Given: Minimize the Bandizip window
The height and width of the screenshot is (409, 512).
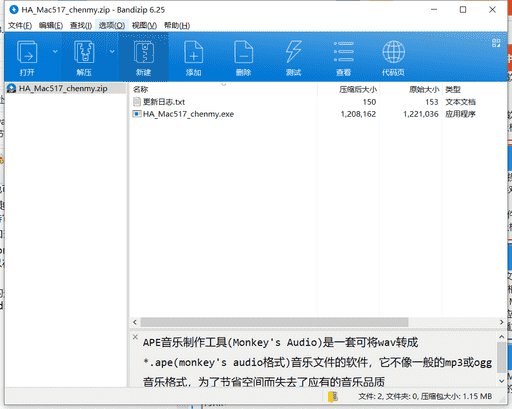Looking at the screenshot, I should coord(434,10).
